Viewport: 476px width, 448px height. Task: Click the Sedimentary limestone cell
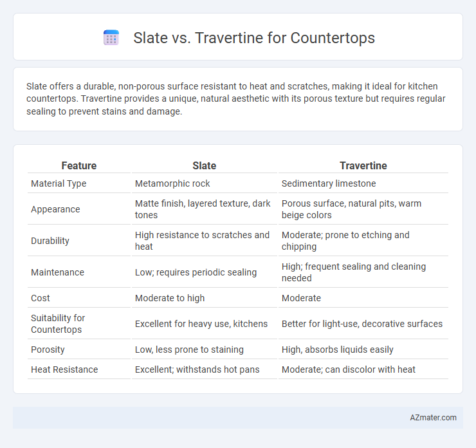(329, 183)
